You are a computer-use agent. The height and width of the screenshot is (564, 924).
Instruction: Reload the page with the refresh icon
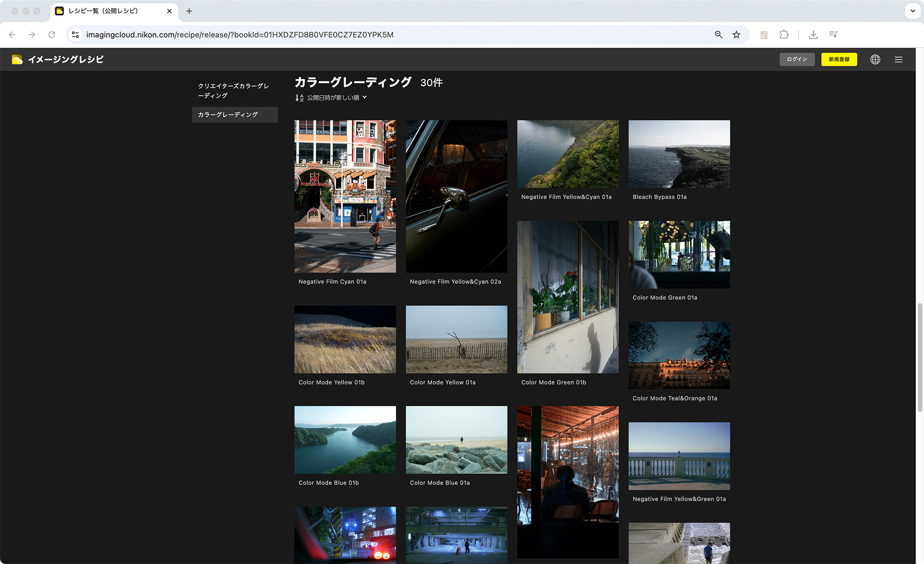coord(52,34)
